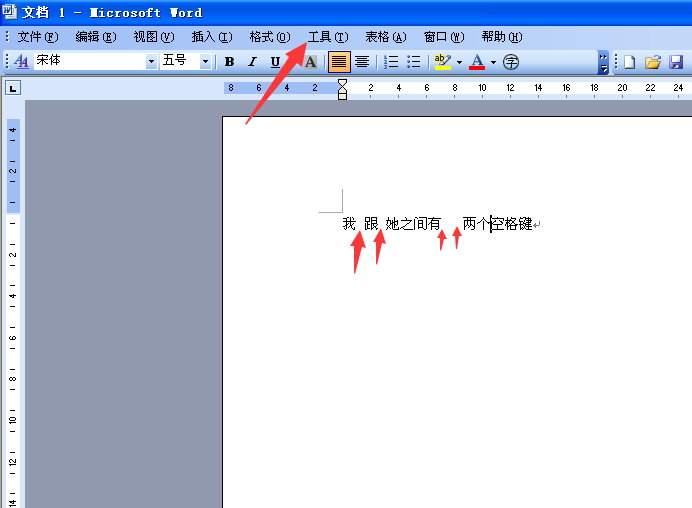
Task: Click the open folder icon
Action: (x=653, y=62)
